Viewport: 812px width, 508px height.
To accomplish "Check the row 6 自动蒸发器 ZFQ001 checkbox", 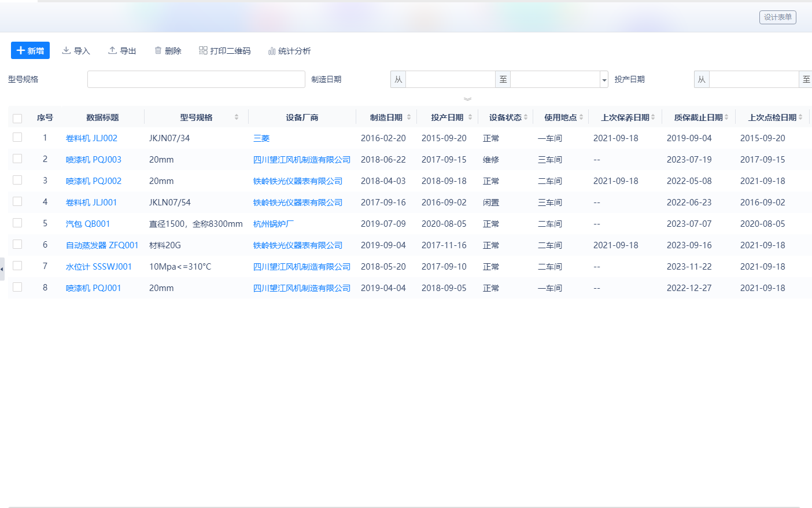I will (x=17, y=245).
